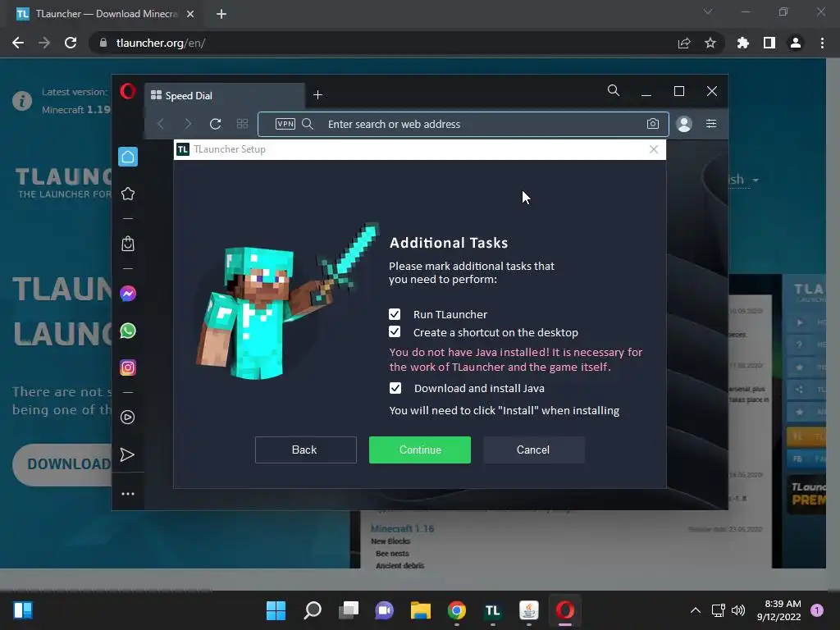Select the Speed Dial tab in Opera
This screenshot has height=630, width=840.
(x=225, y=95)
